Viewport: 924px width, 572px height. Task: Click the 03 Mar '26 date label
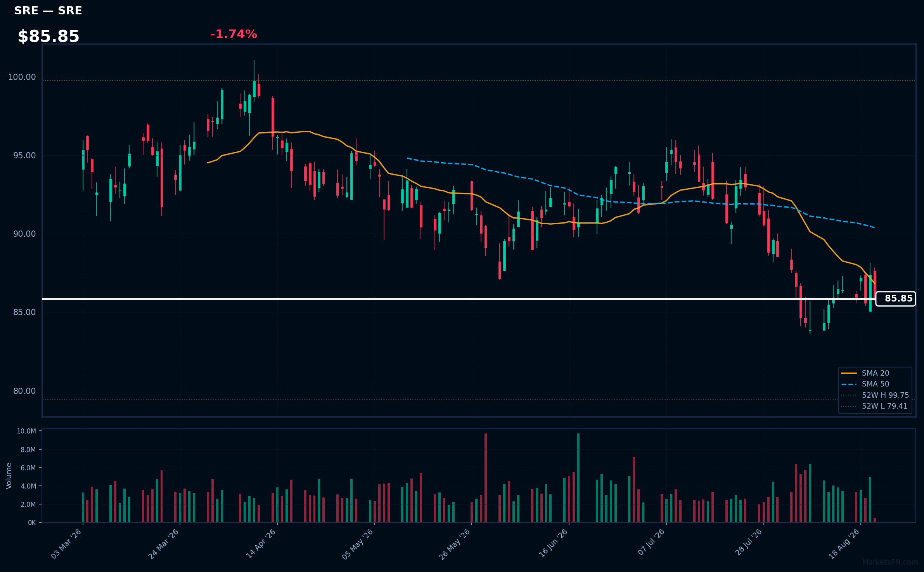pyautogui.click(x=66, y=544)
